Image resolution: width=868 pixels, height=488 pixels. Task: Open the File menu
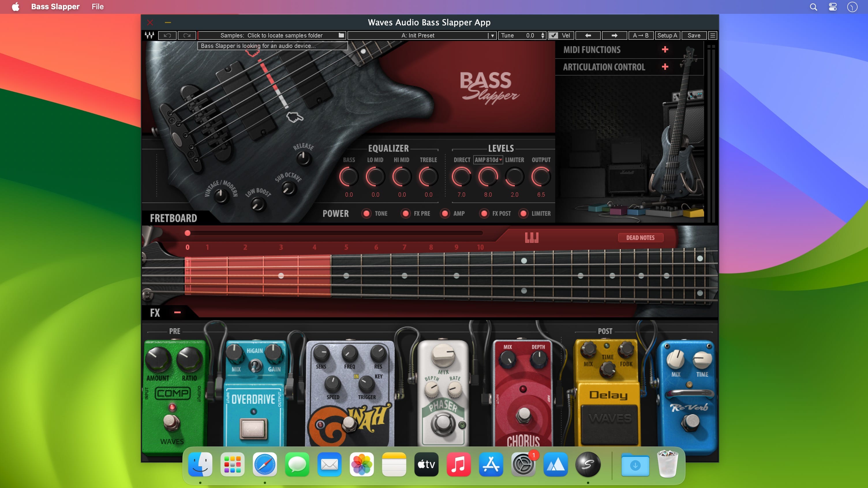(97, 7)
